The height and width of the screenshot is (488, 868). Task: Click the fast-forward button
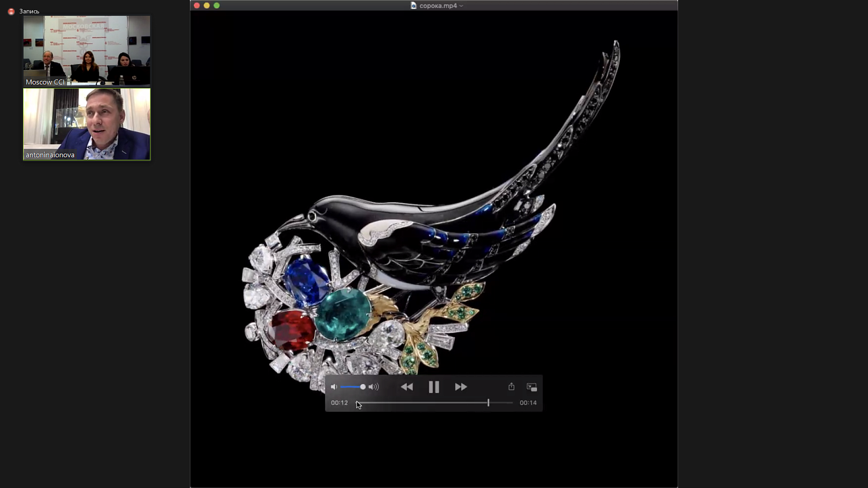tap(461, 387)
